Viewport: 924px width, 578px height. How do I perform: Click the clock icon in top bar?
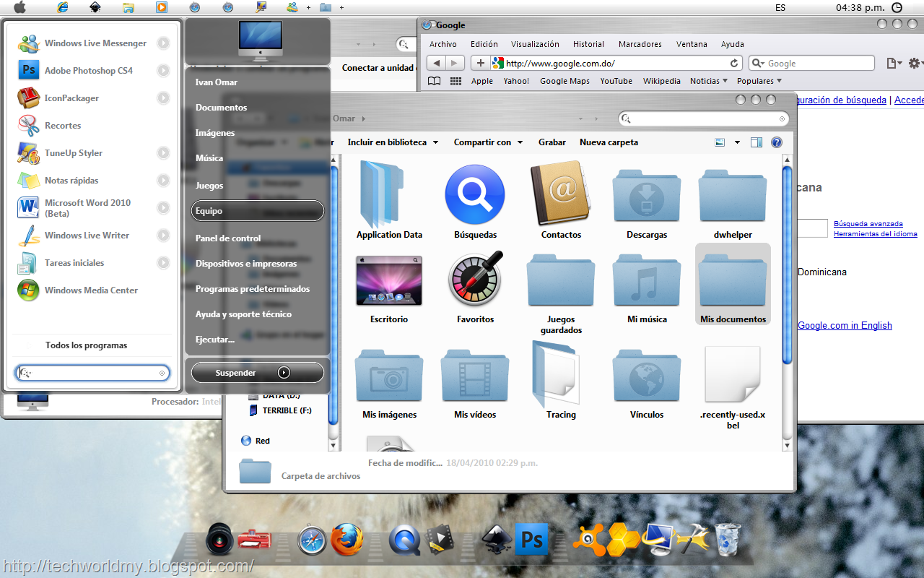pos(897,7)
